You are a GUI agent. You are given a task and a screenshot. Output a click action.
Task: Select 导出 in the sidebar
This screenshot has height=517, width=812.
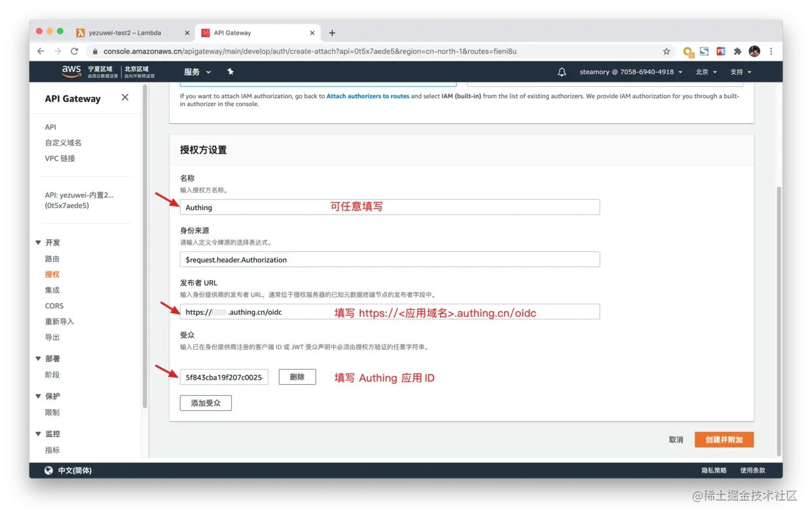coord(52,337)
